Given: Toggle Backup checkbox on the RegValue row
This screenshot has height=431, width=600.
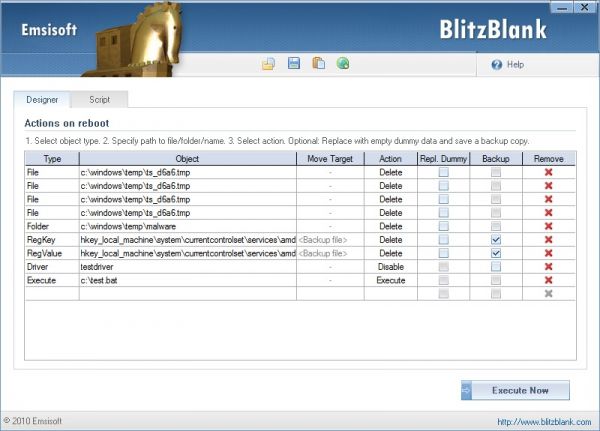Looking at the screenshot, I should pyautogui.click(x=496, y=254).
